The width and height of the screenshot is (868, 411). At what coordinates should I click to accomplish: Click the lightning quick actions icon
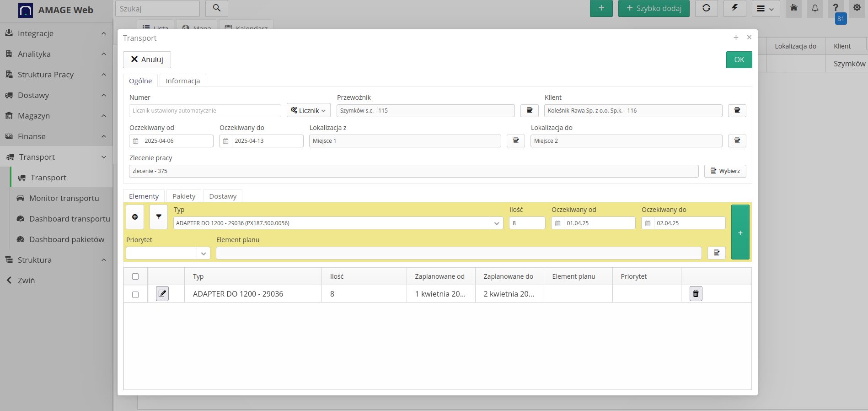(734, 8)
